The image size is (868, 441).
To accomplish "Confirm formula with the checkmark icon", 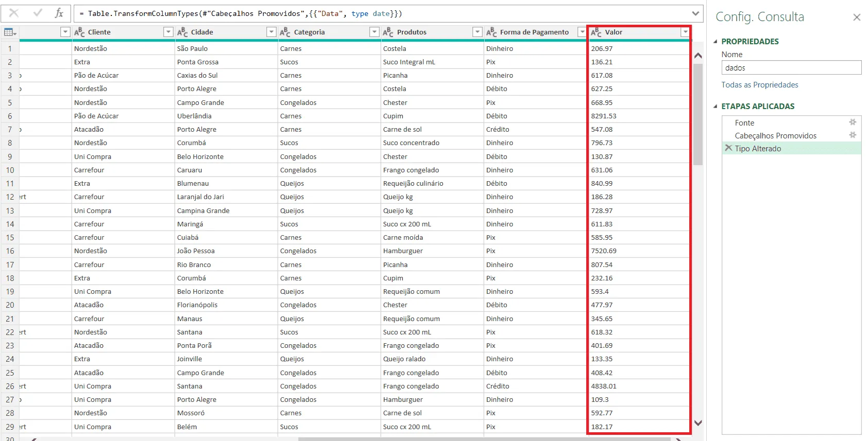I will 38,13.
